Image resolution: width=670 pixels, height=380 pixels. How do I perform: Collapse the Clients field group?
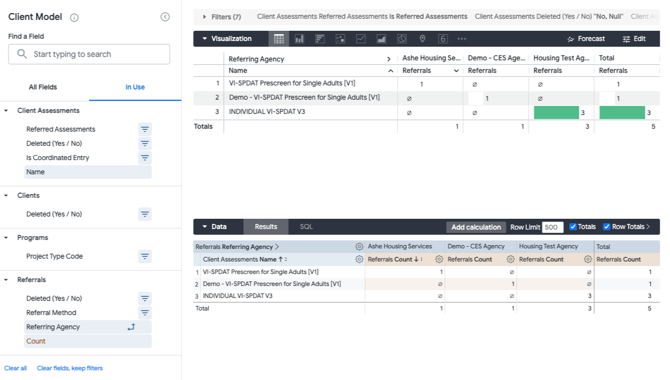(6, 195)
